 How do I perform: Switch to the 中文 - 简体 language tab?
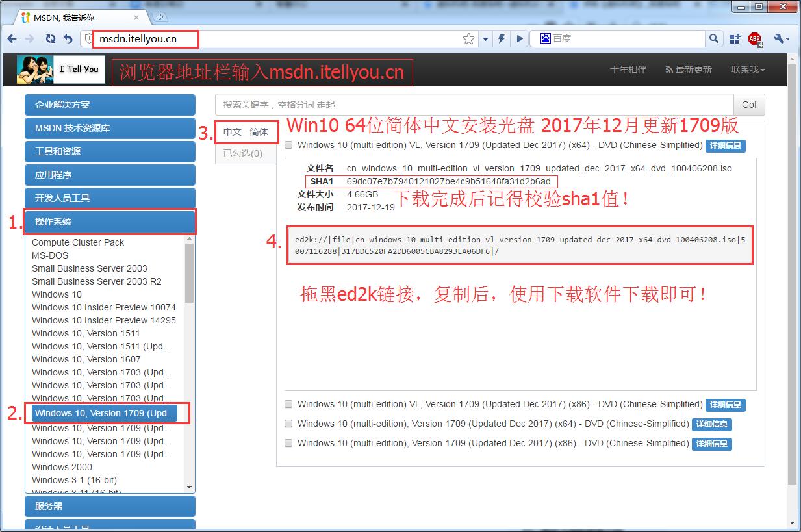click(246, 132)
